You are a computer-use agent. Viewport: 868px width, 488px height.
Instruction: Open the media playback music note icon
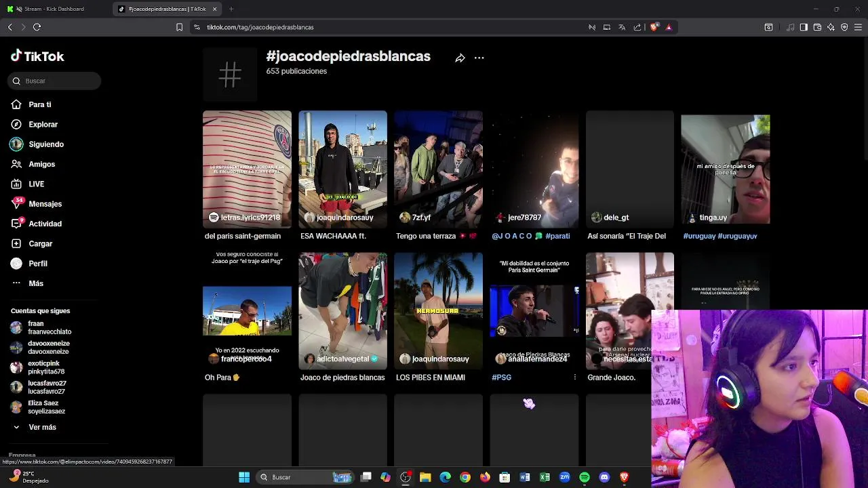[790, 27]
